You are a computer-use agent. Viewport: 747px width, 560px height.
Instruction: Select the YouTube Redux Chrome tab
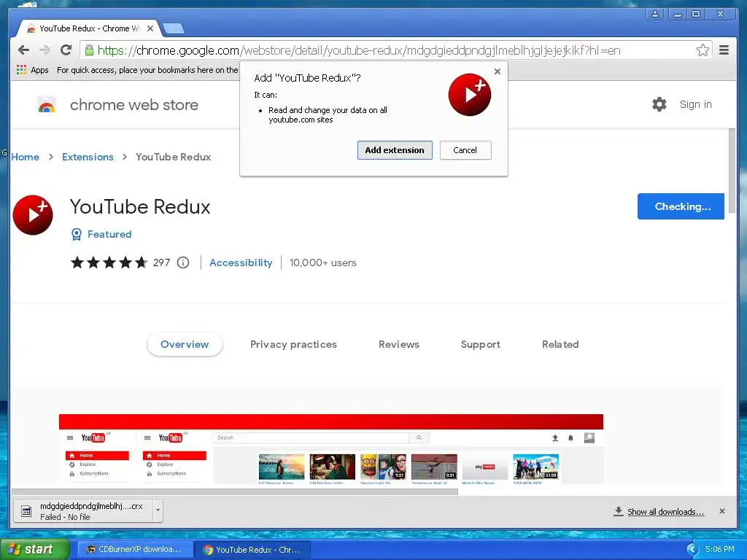(88, 28)
